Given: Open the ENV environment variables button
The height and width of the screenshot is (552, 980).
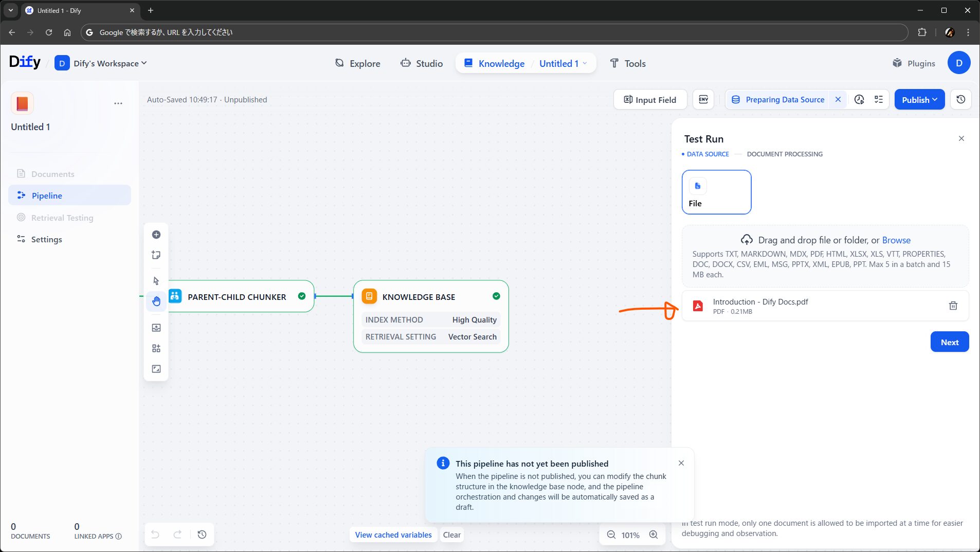Looking at the screenshot, I should pos(703,100).
